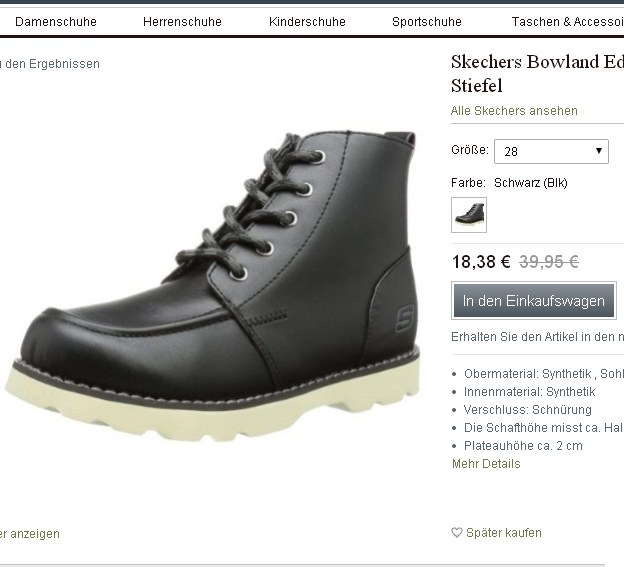Open the Größe size dropdown
The width and height of the screenshot is (624, 567).
click(551, 151)
